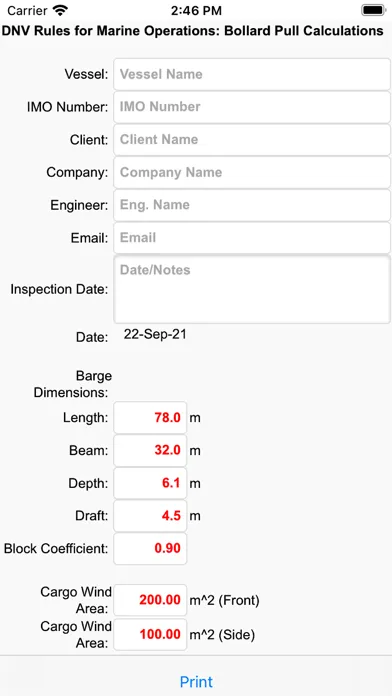
Task: Select the Client Name field
Action: [252, 139]
